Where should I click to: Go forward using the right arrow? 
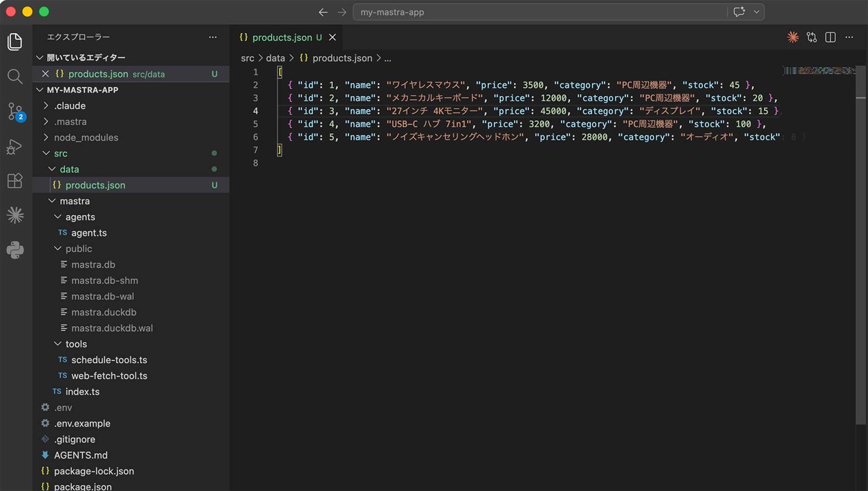[x=342, y=12]
